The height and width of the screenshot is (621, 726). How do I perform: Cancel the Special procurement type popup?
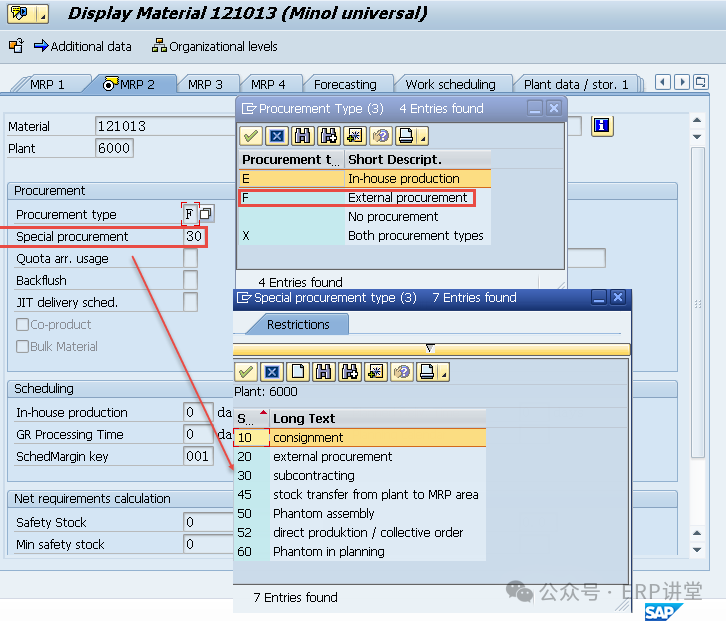click(x=271, y=372)
